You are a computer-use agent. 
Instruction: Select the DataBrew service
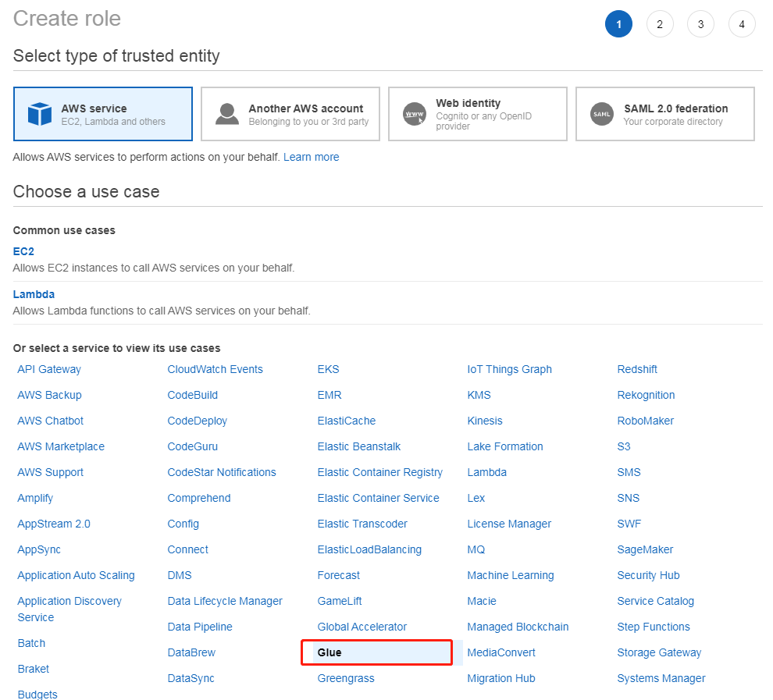point(191,652)
